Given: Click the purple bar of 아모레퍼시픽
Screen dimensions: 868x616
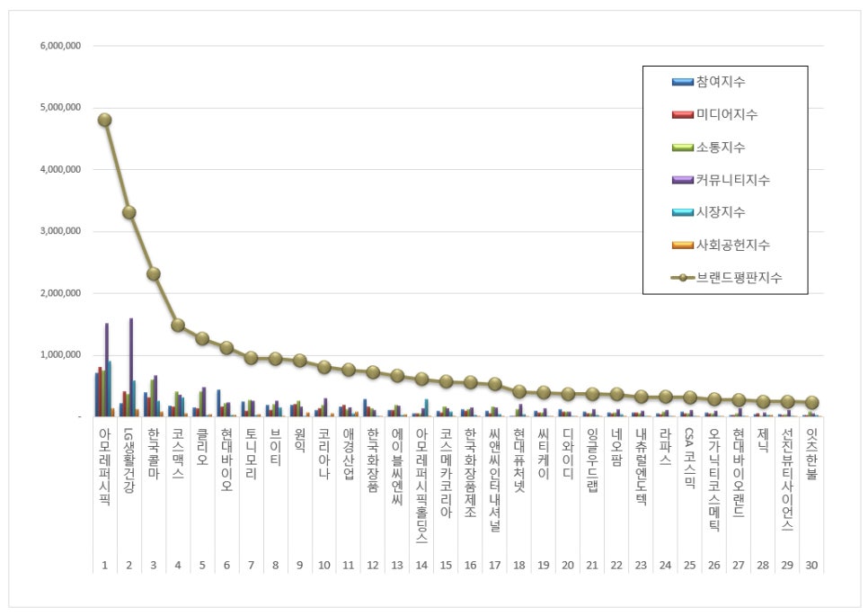Looking at the screenshot, I should pyautogui.click(x=107, y=370).
